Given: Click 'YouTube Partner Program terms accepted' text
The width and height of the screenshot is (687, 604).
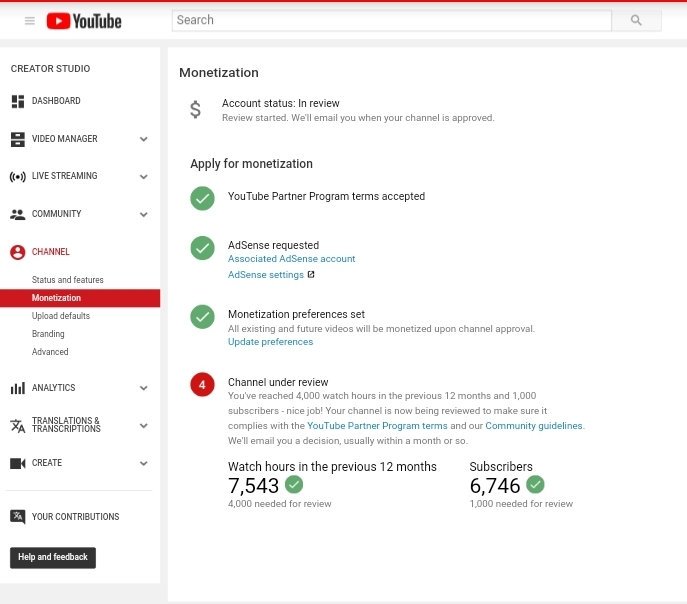Looking at the screenshot, I should point(326,196).
